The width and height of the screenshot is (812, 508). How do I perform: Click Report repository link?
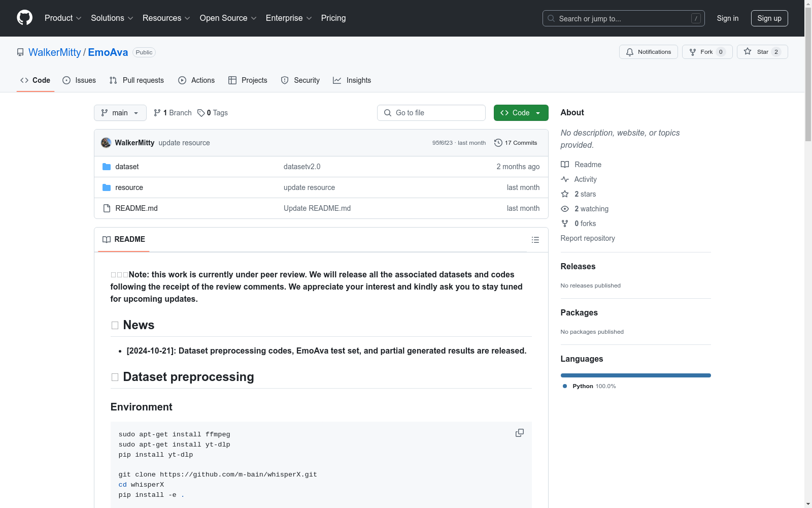point(588,238)
